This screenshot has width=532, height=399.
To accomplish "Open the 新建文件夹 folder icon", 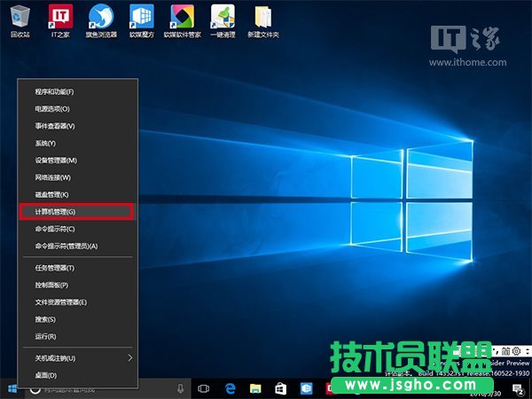I will pos(263,21).
